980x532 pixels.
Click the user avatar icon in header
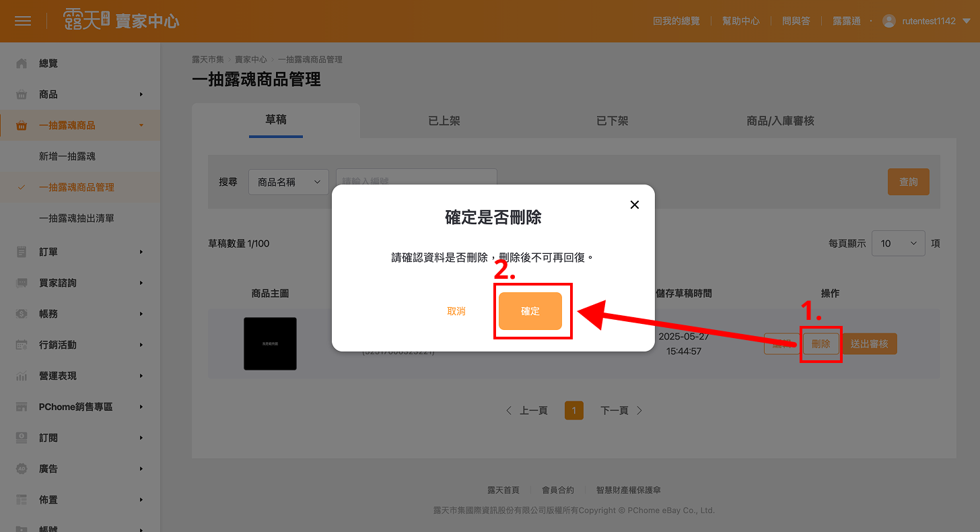[889, 21]
